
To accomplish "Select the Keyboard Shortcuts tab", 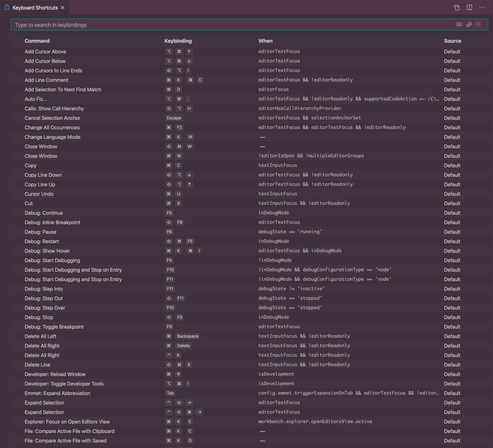I will 35,8.
